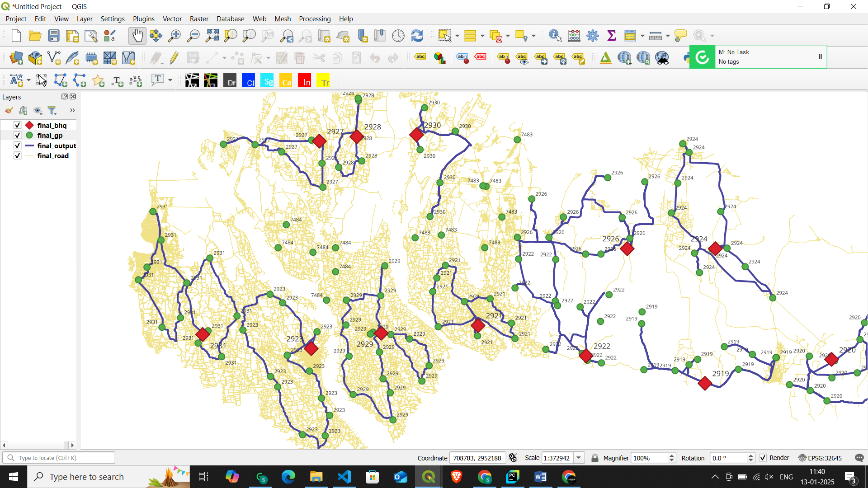Open the Layer menu
Screen dimensions: 868x488
click(x=85, y=19)
